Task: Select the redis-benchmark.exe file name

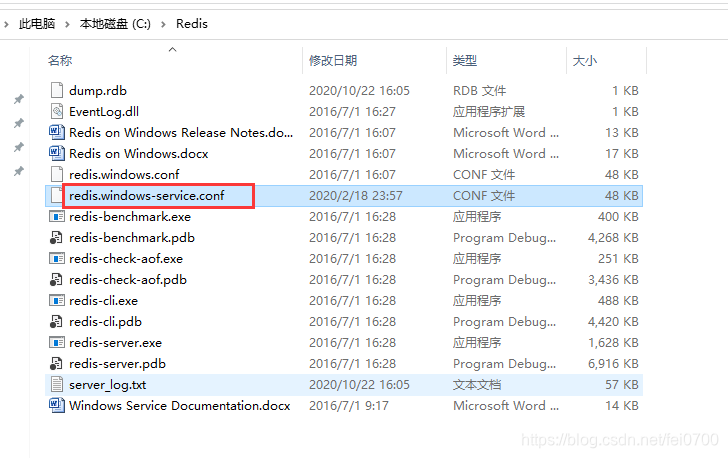Action: click(130, 216)
